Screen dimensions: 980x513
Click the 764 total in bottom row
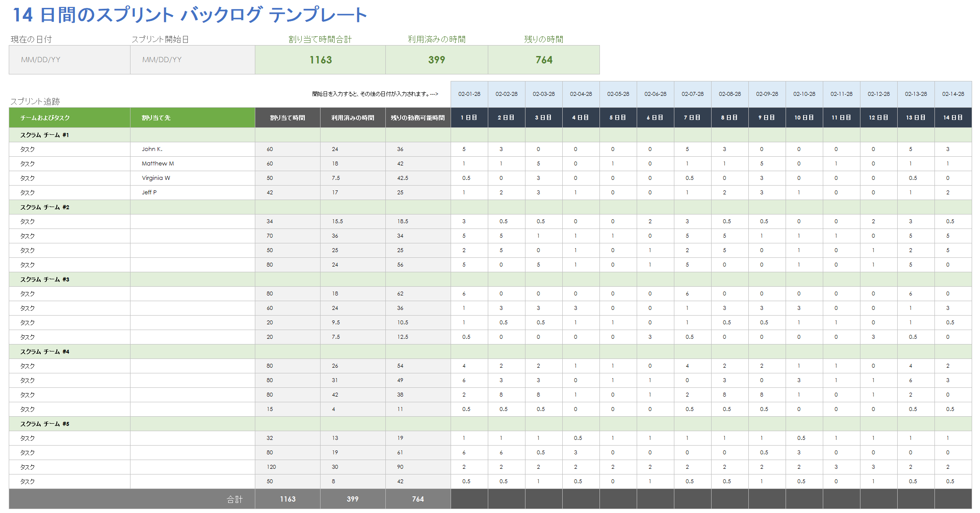coord(418,499)
